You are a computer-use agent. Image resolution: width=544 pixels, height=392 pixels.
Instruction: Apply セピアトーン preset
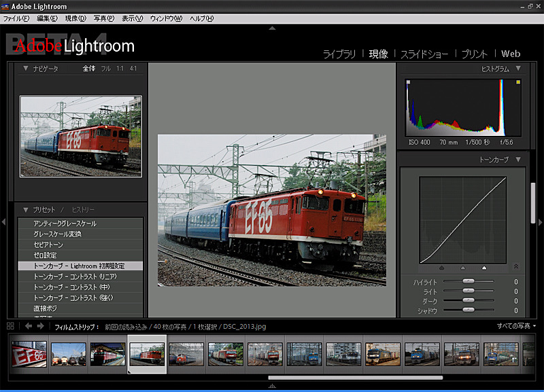80,245
